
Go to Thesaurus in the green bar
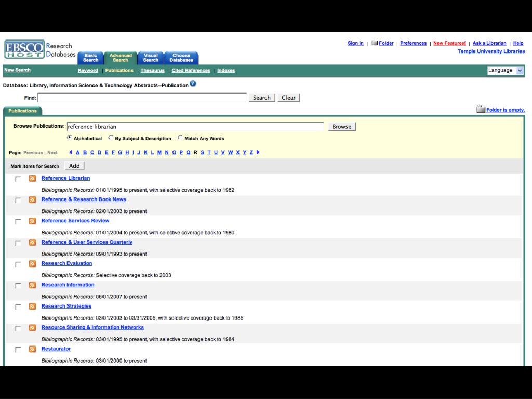[152, 70]
